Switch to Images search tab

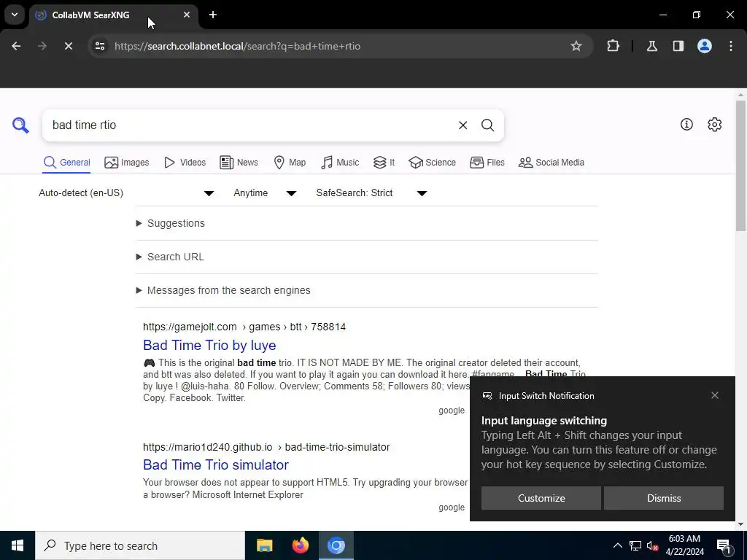[127, 163]
